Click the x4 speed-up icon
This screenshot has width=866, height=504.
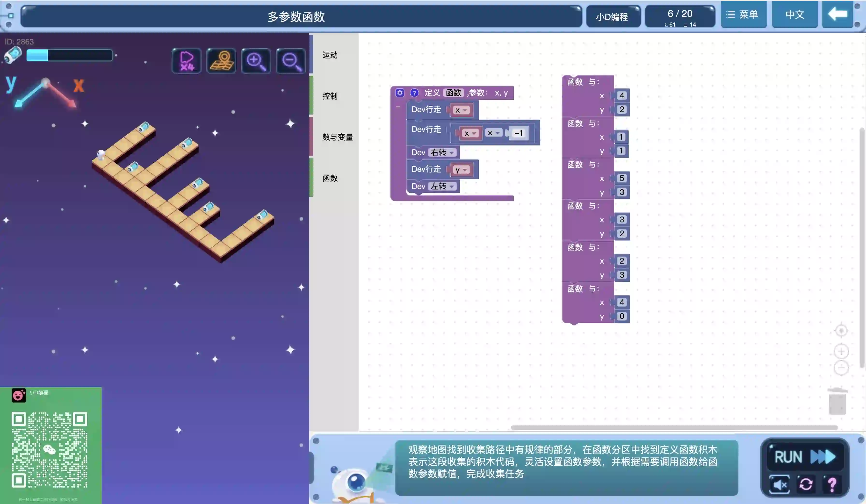[x=186, y=61]
